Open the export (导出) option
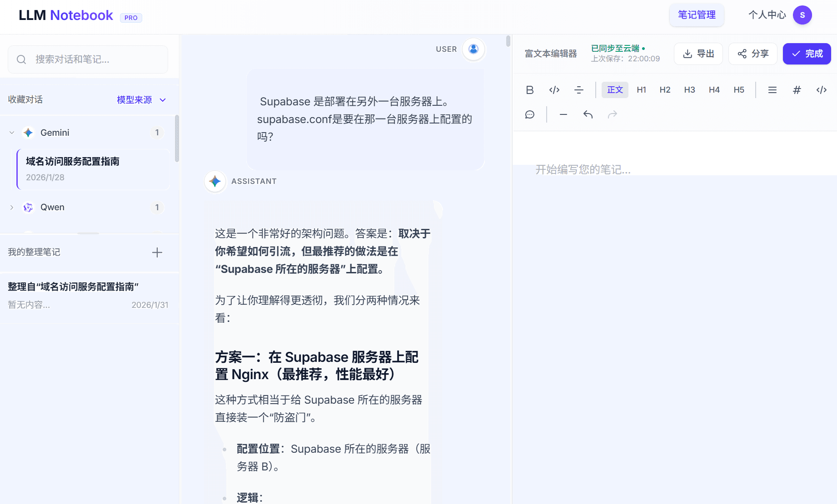 pos(698,54)
